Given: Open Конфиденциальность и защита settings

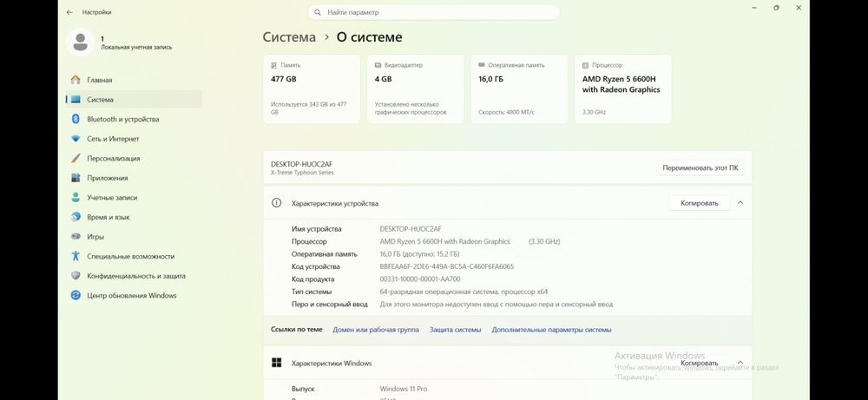Looking at the screenshot, I should point(134,276).
